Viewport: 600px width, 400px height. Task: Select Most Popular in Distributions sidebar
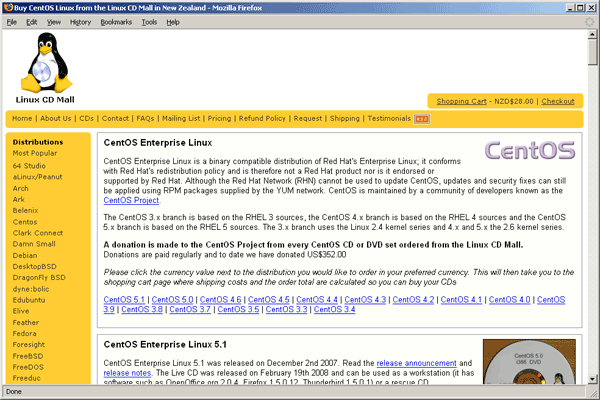[35, 153]
